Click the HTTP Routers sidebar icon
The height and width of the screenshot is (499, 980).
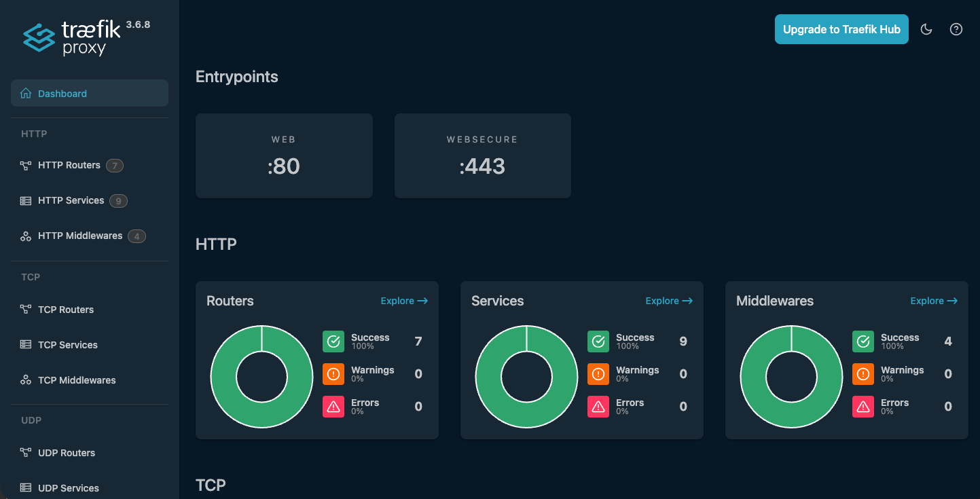point(26,165)
